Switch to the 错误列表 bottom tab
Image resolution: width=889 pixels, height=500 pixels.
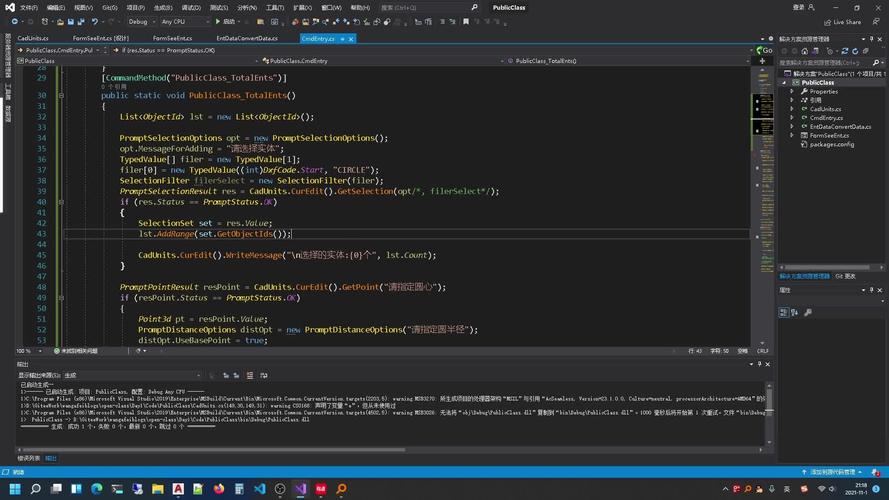[28, 458]
